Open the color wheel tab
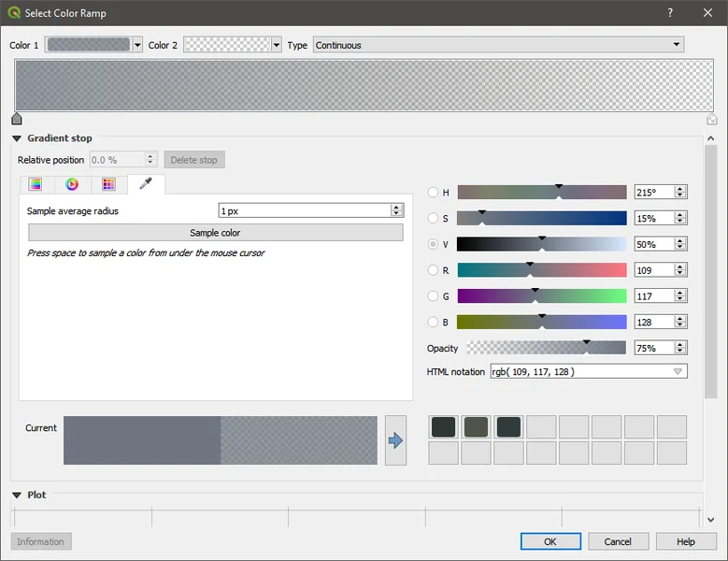Viewport: 728px width, 561px height. 72,184
